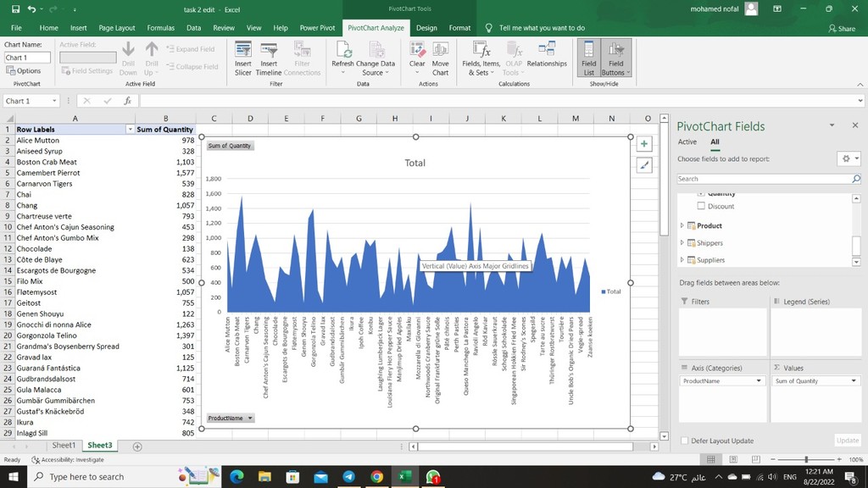
Task: Add a new sheet with the plus icon
Action: 137,446
